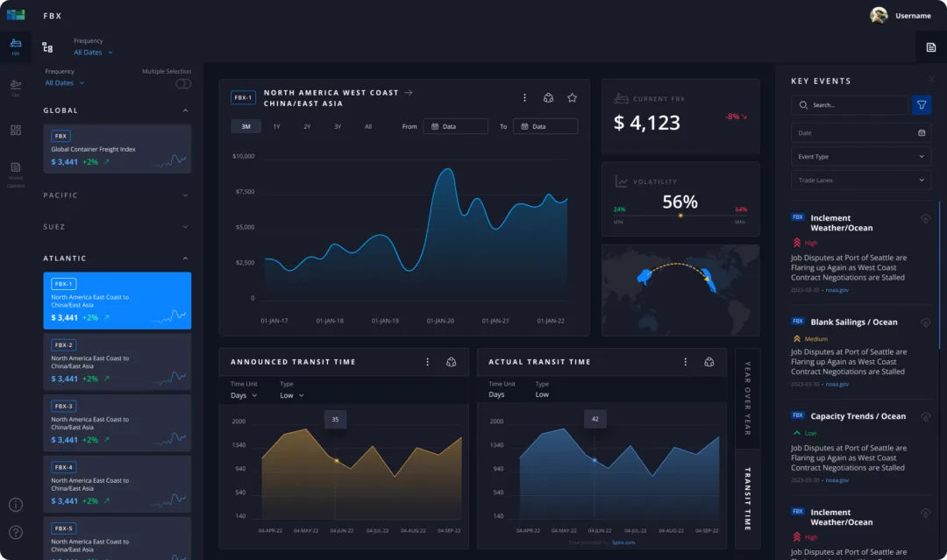Switch to Year Over Year vertical tab

[747, 398]
